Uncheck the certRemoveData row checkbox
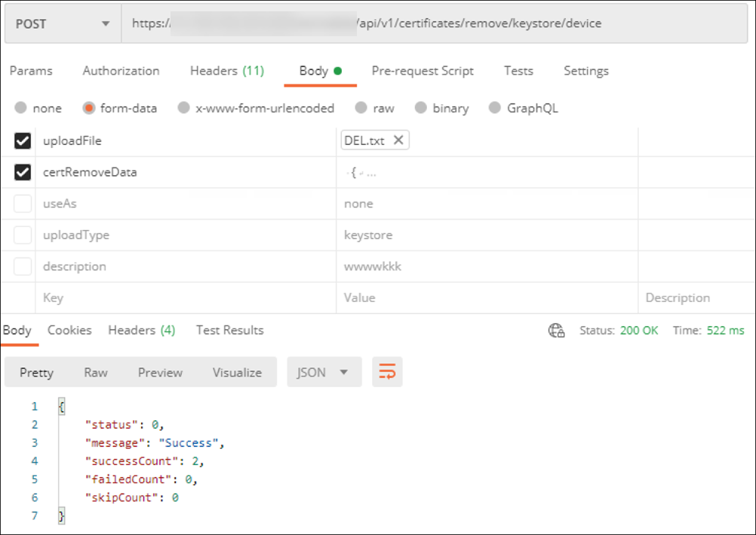This screenshot has height=535, width=756. click(x=23, y=173)
